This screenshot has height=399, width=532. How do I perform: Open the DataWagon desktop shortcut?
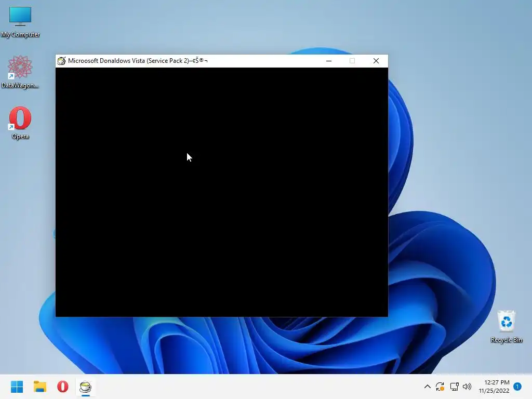[x=20, y=72]
